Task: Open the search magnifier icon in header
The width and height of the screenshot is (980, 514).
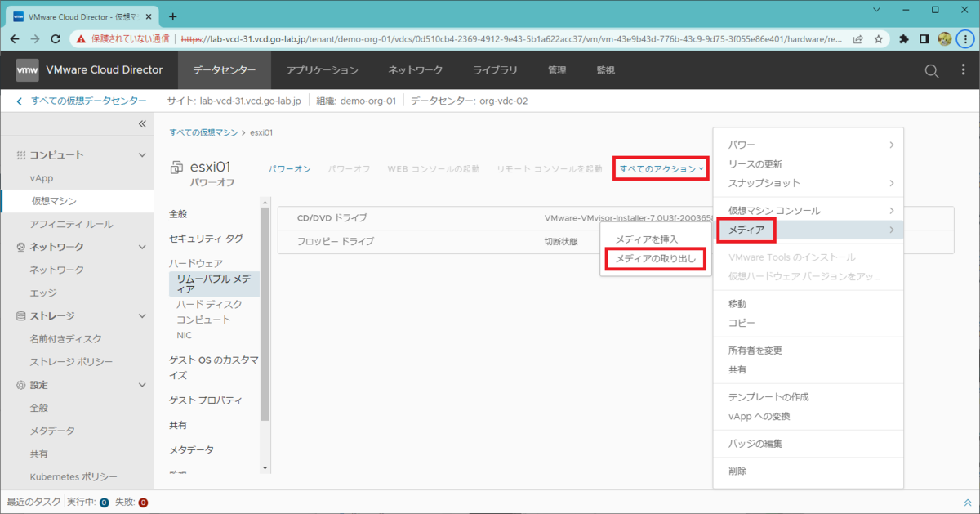Action: pyautogui.click(x=932, y=71)
